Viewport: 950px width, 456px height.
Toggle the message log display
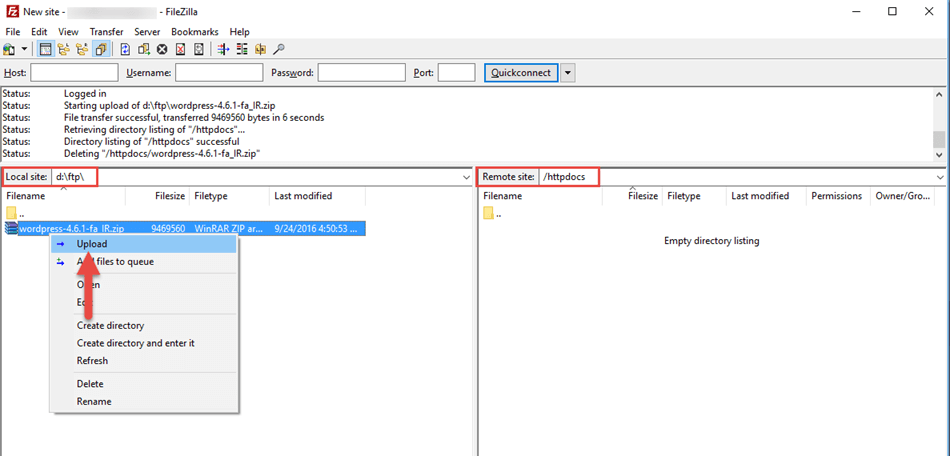coord(46,49)
